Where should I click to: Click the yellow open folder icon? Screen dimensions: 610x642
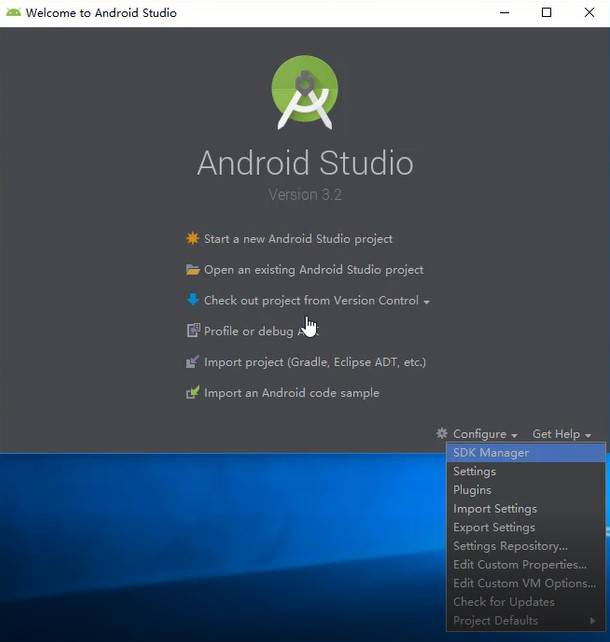coord(192,269)
